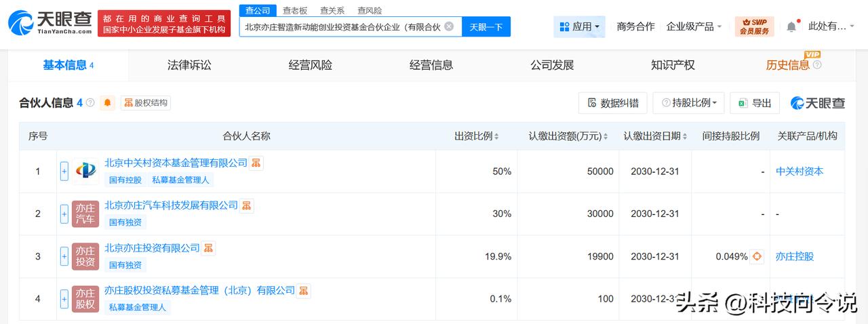Click the 0.049% indirect holding value
The image size is (868, 324).
(x=732, y=257)
